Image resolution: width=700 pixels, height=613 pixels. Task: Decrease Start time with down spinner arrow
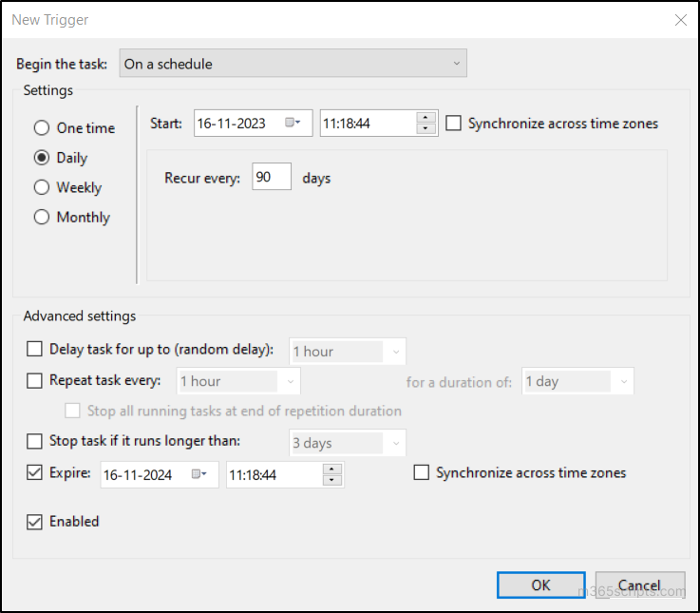coord(426,129)
